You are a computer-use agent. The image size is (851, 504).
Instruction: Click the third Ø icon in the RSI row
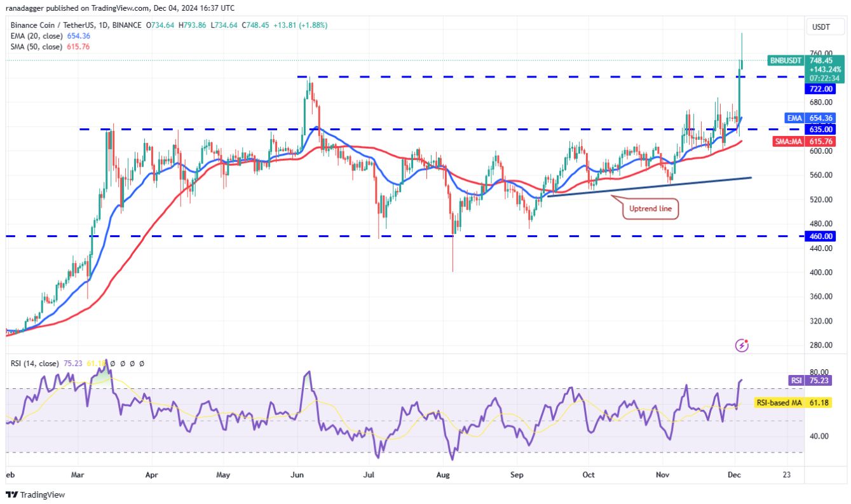click(132, 364)
